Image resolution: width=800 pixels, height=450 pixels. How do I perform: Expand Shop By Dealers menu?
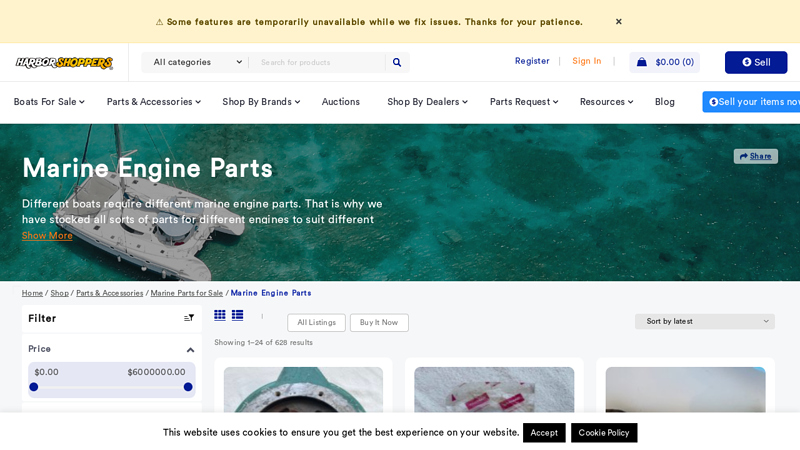pos(427,102)
